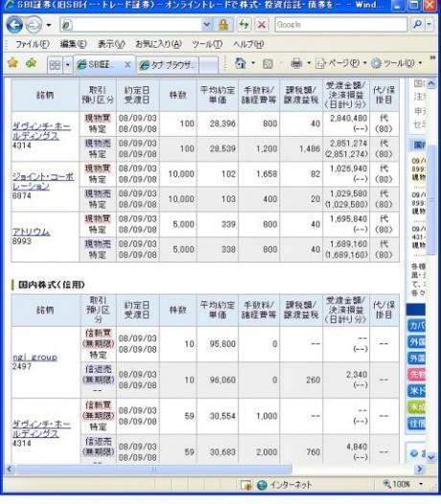
Task: Click the horizontal scrollbar left arrow
Action: point(10,470)
